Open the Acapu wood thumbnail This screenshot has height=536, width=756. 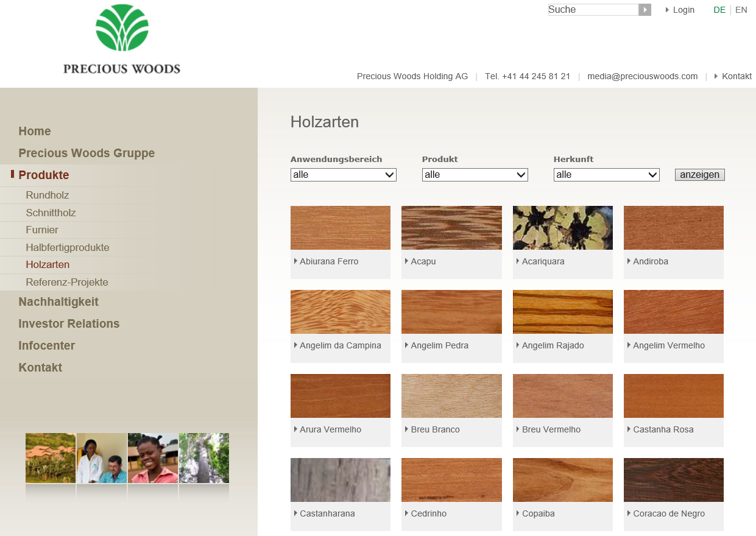pos(451,228)
